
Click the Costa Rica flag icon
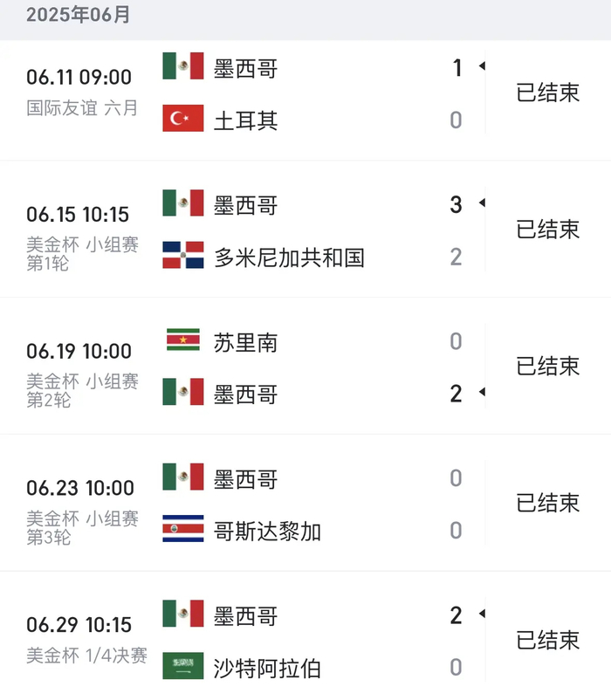pos(183,529)
